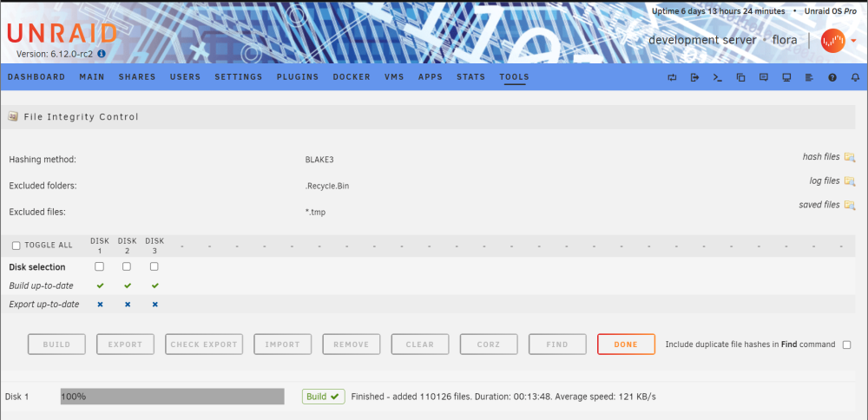Open the web terminal icon

click(718, 77)
